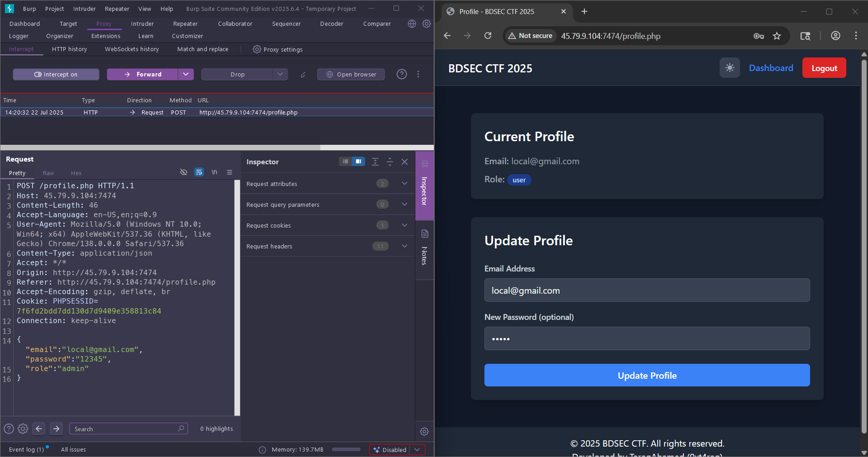
Task: Go to previous search match arrow
Action: 39,428
